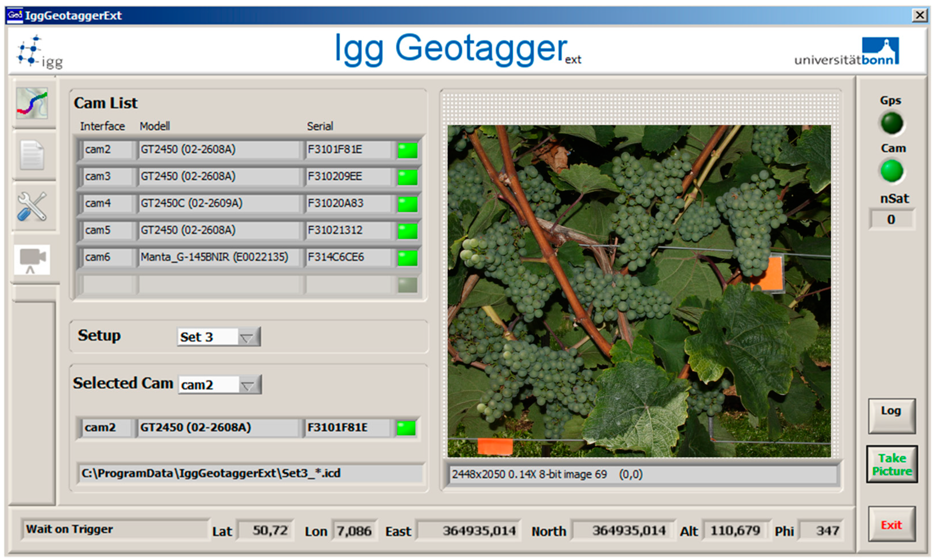Open the map track sidebar tab
The image size is (933, 560).
click(32, 103)
